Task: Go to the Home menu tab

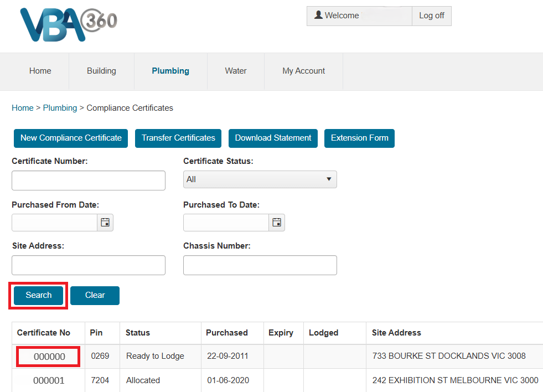Action: [40, 71]
